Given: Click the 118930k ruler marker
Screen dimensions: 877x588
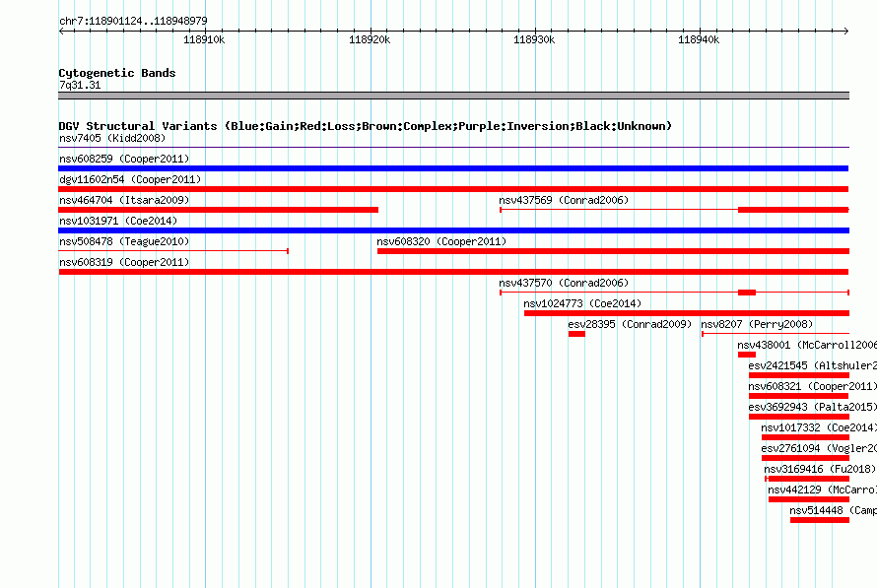Looking at the screenshot, I should [x=534, y=39].
